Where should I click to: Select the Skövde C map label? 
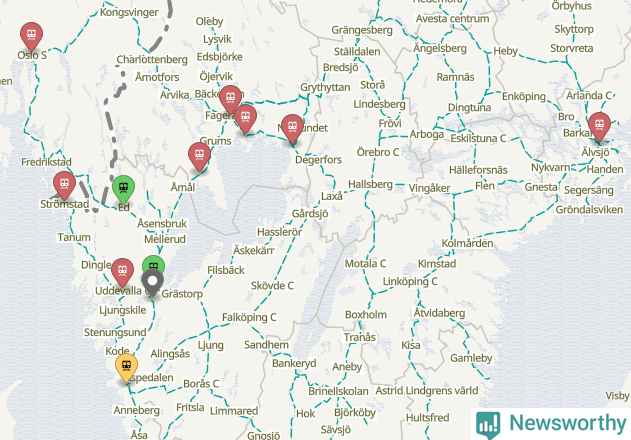click(x=272, y=286)
